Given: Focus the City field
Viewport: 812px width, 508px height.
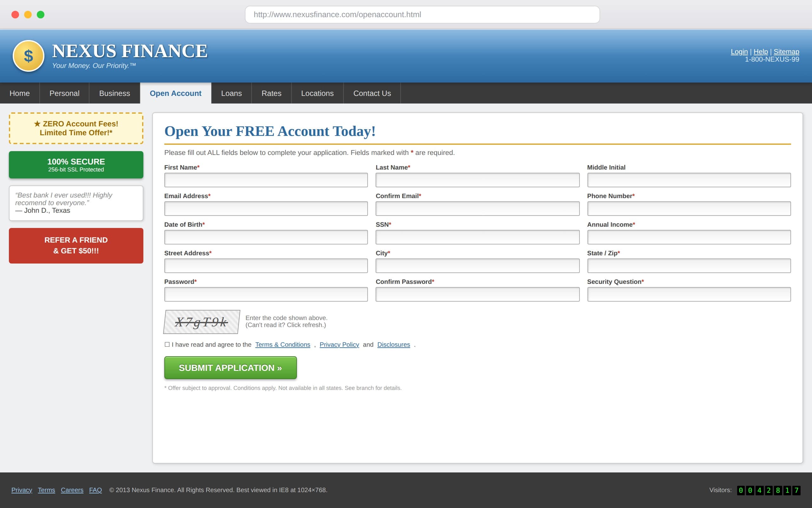Looking at the screenshot, I should coord(477,266).
